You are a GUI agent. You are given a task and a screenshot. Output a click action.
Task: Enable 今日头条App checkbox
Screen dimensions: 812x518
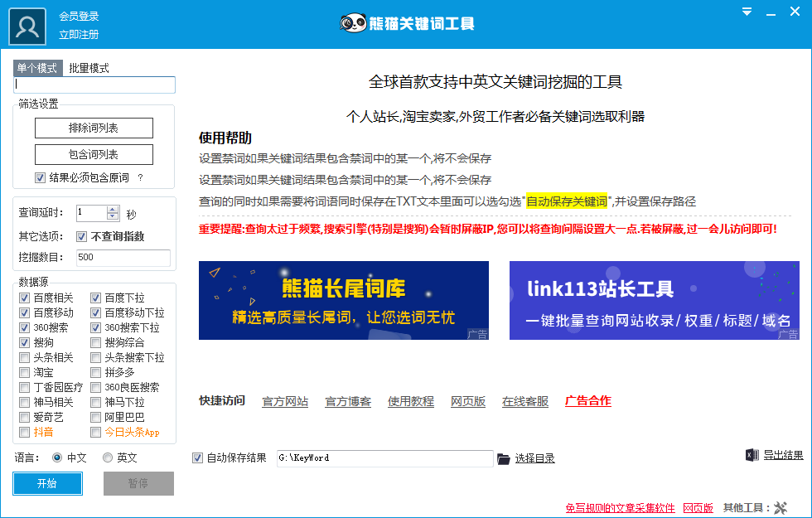click(x=95, y=432)
